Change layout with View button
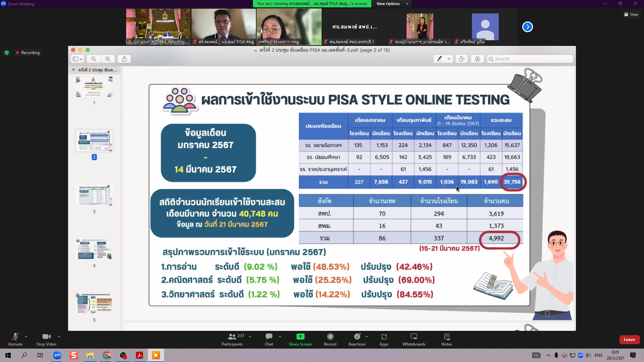This screenshot has height=362, width=644. tap(631, 14)
